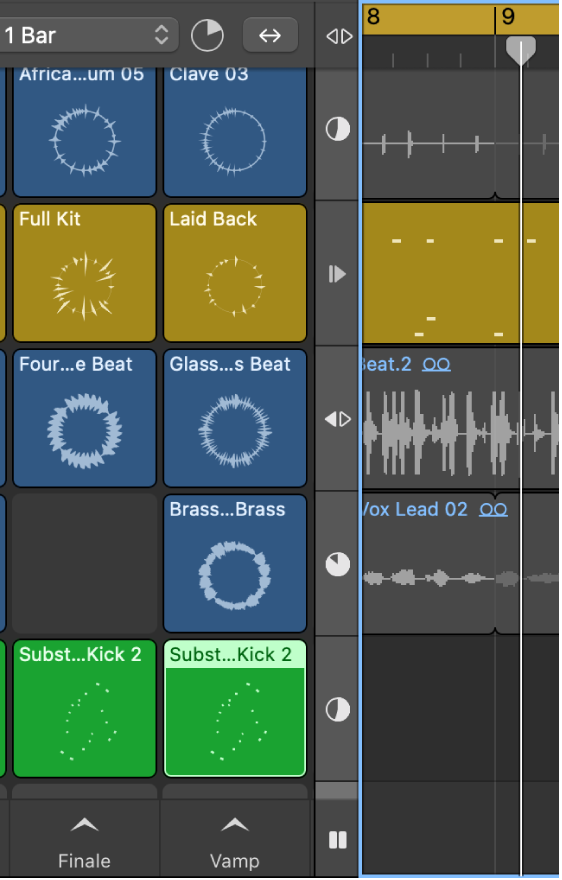This screenshot has height=880, width=562.
Task: Click the divider arrows icon beside ruler
Action: click(x=339, y=36)
